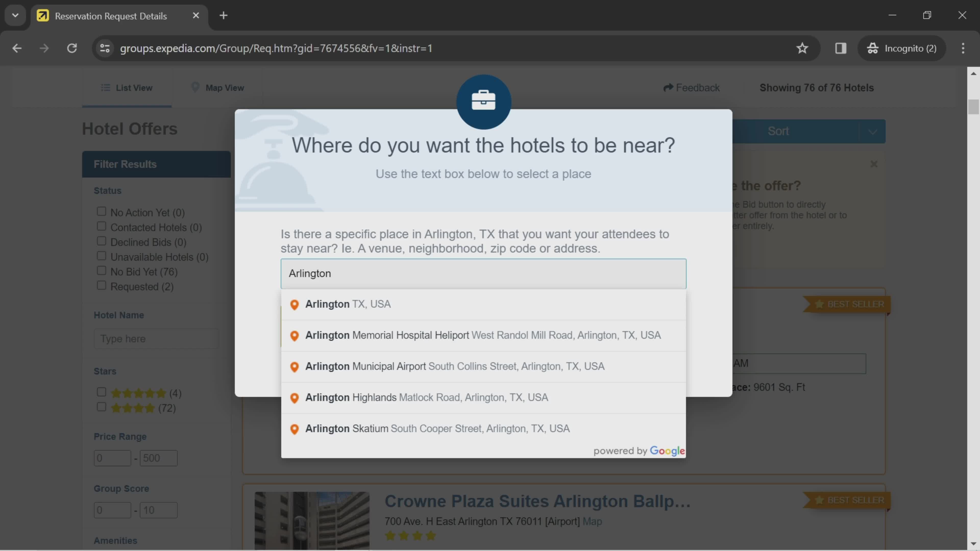Image resolution: width=980 pixels, height=551 pixels.
Task: Click the Hotel Name filter field
Action: (156, 339)
